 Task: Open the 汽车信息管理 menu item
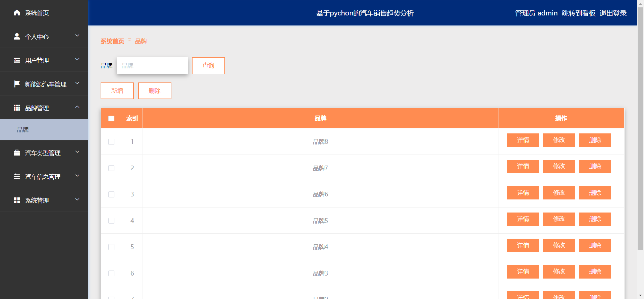(x=44, y=176)
